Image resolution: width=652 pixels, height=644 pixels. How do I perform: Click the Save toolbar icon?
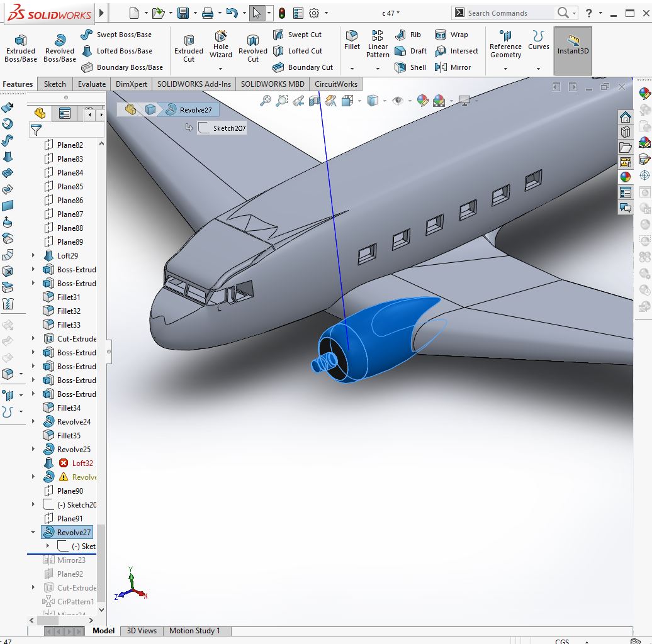tap(183, 13)
